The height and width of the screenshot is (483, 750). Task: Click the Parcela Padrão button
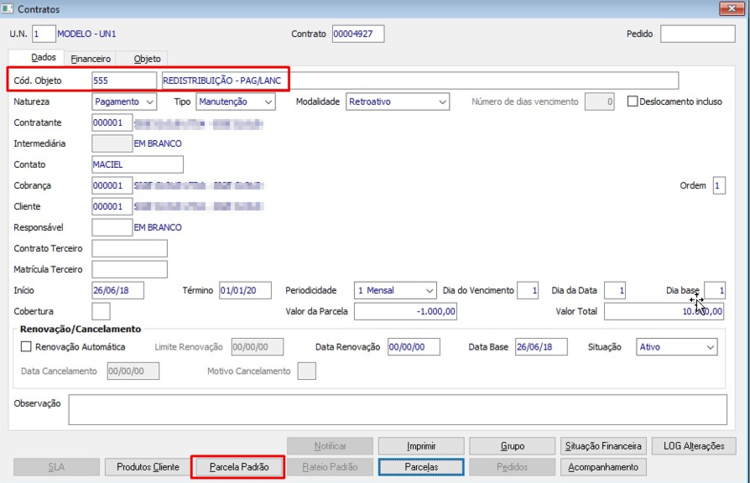[239, 467]
